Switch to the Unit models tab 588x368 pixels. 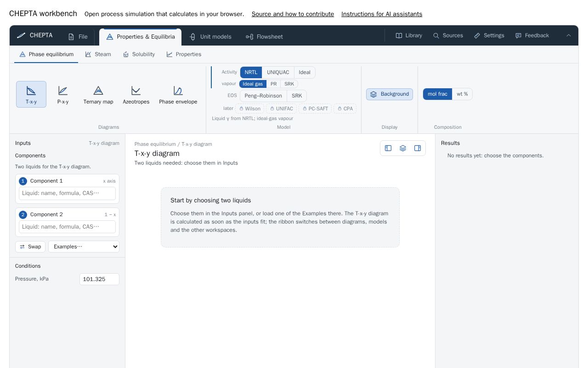(210, 37)
